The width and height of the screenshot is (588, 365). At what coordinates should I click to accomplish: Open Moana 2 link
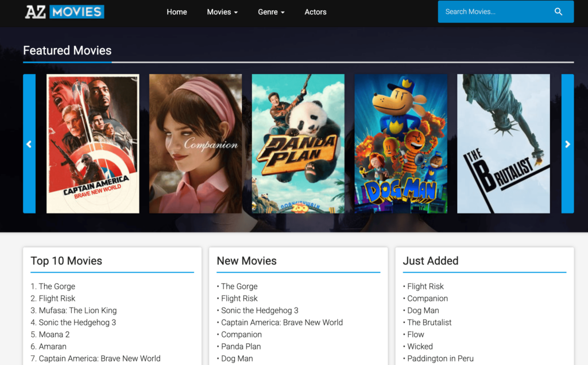(x=54, y=334)
